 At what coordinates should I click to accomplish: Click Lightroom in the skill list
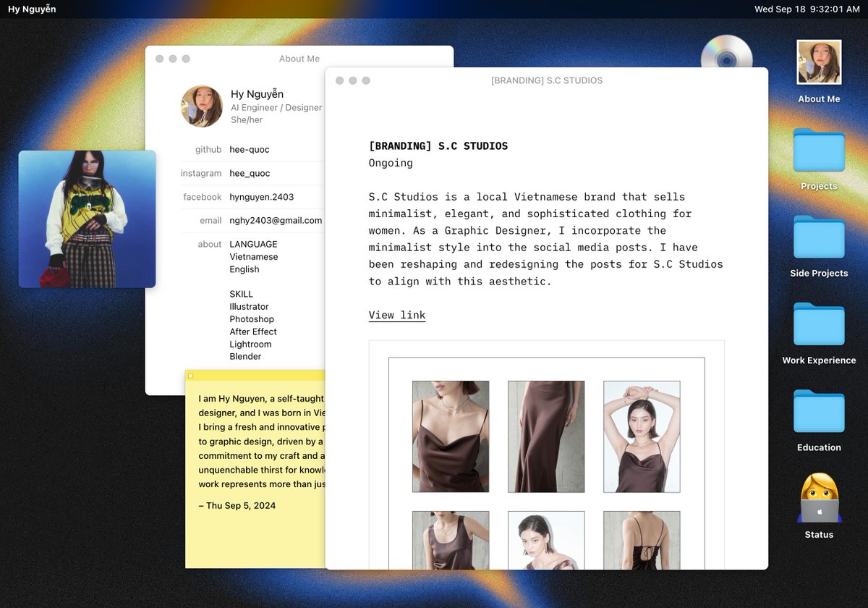point(250,344)
